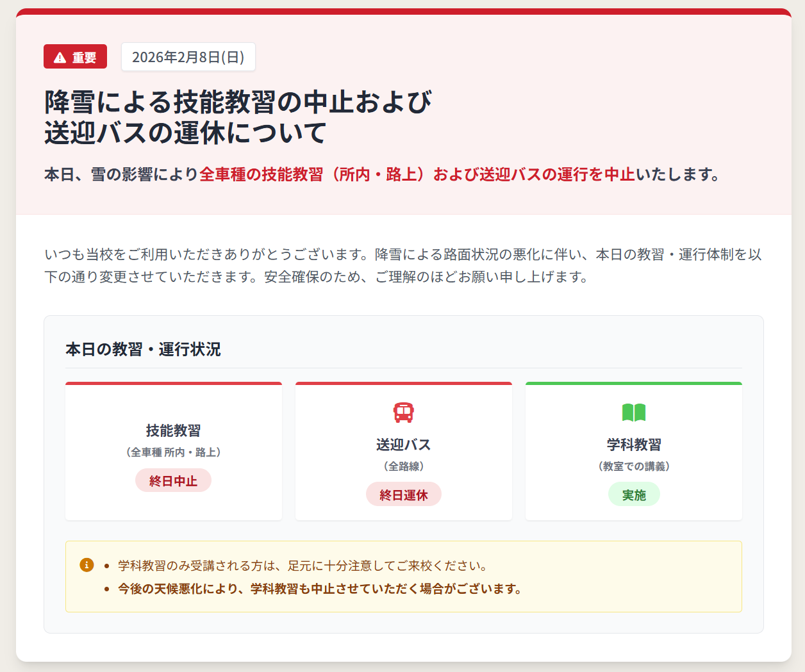The height and width of the screenshot is (672, 805).
Task: Click the (教室での講義) subtitle text
Action: pos(634,466)
